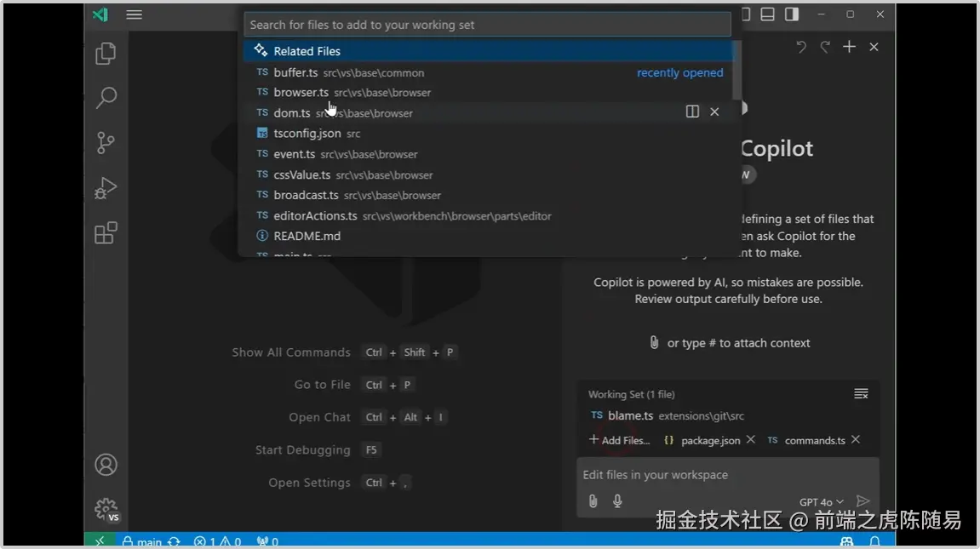Open the Explorer view in activity bar
980x549 pixels.
(106, 54)
